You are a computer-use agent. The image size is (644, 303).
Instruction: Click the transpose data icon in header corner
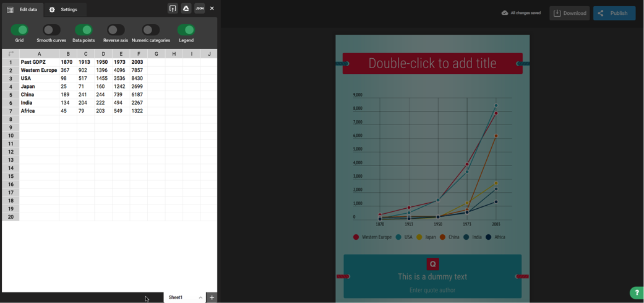pyautogui.click(x=11, y=54)
